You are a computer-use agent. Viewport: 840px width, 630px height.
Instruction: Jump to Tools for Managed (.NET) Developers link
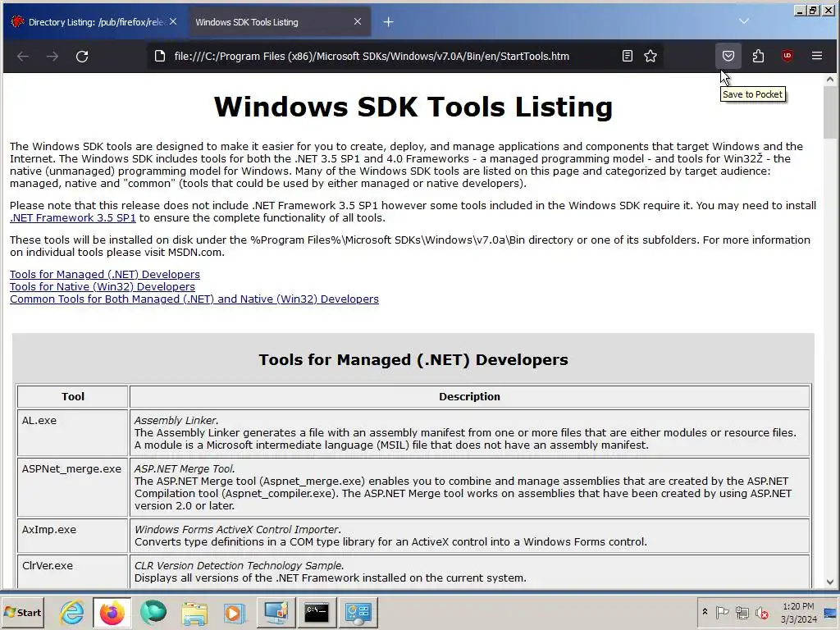(104, 274)
